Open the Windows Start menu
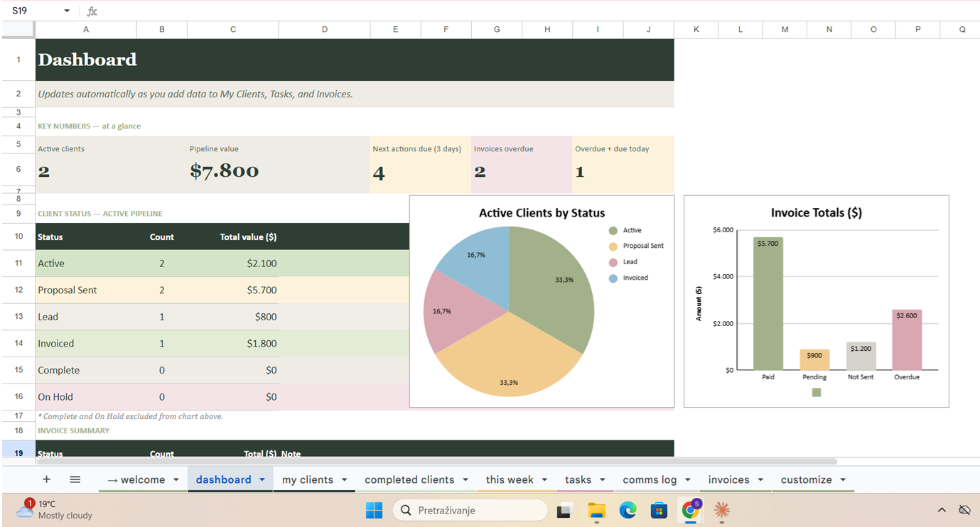The height and width of the screenshot is (527, 980). [374, 510]
